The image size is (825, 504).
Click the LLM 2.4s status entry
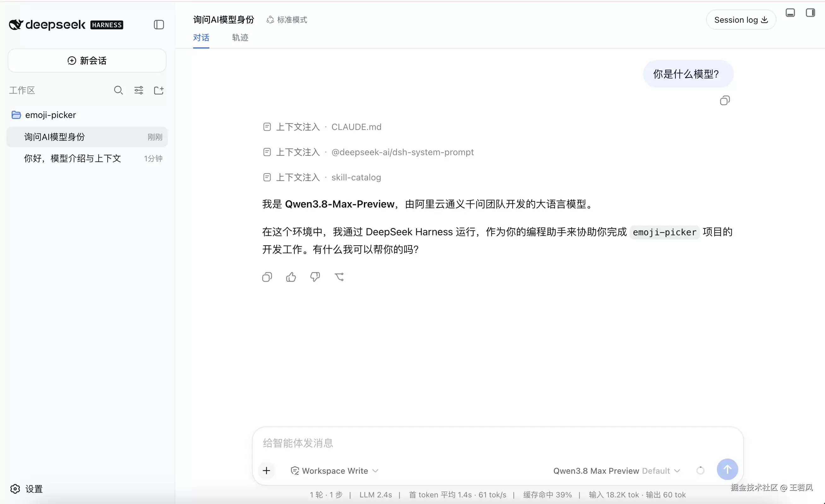376,495
